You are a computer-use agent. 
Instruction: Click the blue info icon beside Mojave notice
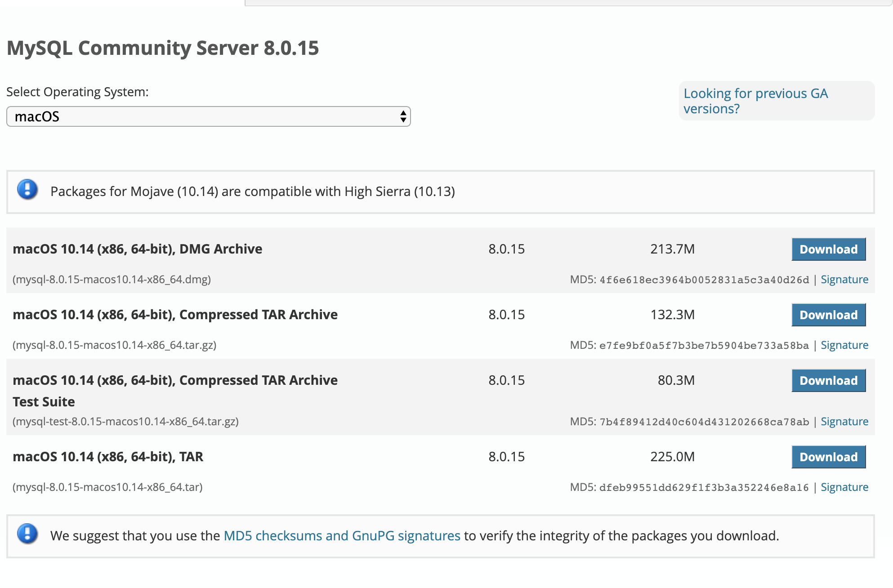(x=27, y=190)
